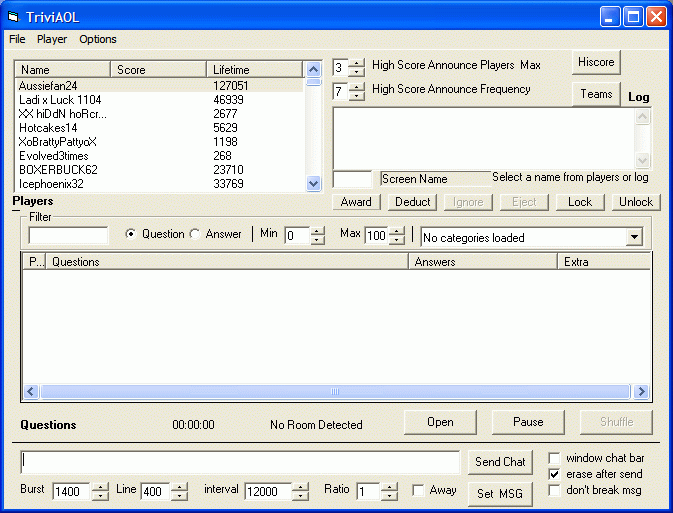
Task: Select player Ladi x Luck 1104
Action: point(159,100)
